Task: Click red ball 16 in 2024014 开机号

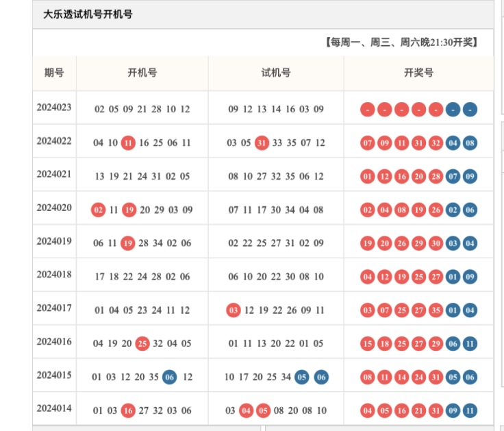Action: 128,410
